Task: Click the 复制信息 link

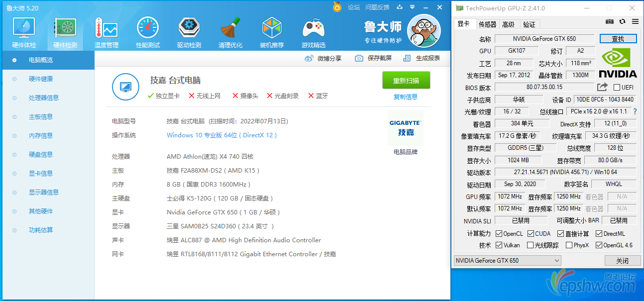Action: tap(406, 97)
